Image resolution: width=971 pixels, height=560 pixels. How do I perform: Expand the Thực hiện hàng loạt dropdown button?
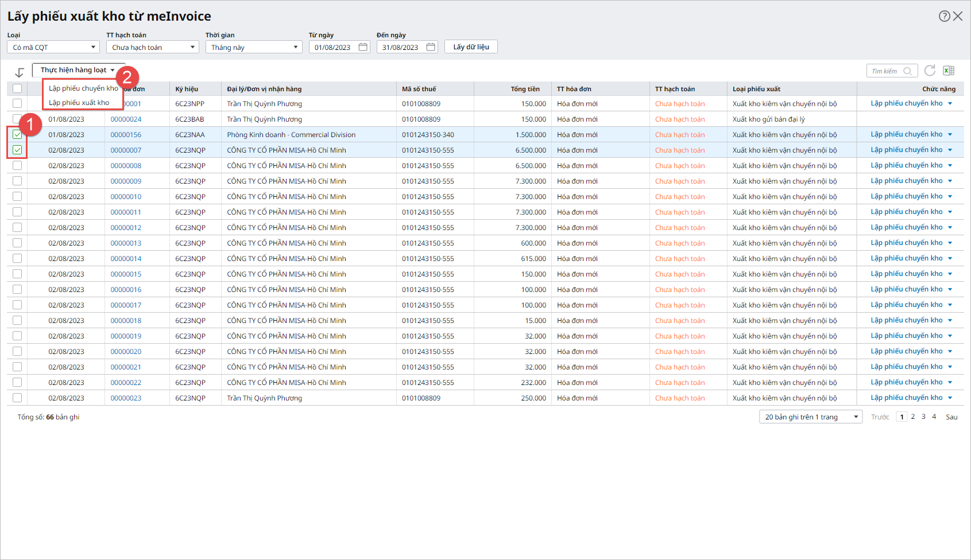[78, 70]
